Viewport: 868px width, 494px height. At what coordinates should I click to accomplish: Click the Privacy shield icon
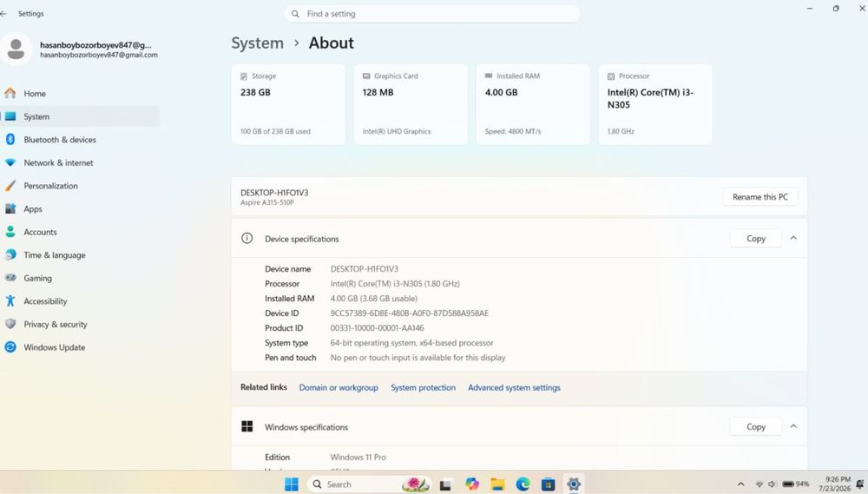[x=10, y=324]
